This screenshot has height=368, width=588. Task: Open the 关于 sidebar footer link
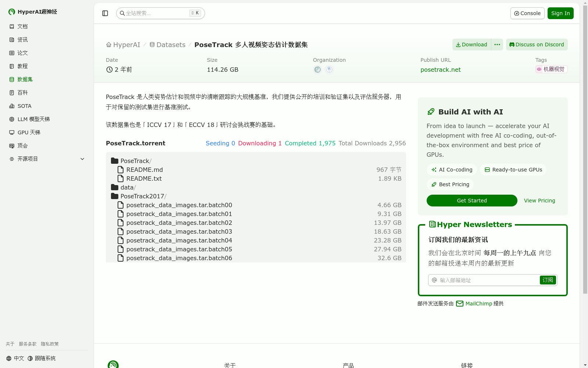(x=10, y=344)
